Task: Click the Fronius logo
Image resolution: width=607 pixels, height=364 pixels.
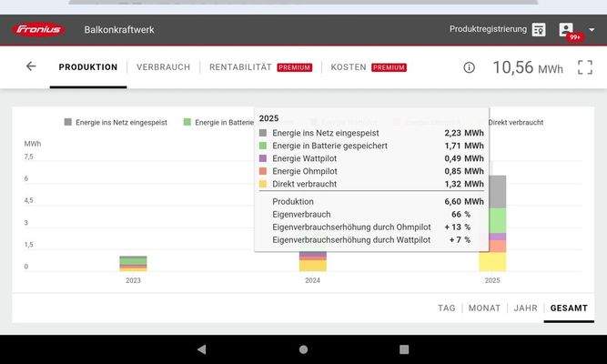Action: point(39,29)
